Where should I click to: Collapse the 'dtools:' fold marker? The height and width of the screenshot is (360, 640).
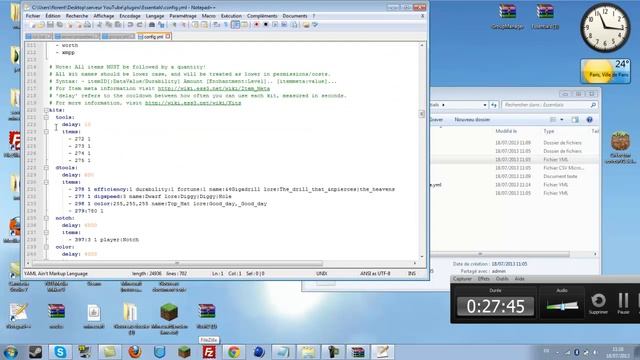coord(47,168)
